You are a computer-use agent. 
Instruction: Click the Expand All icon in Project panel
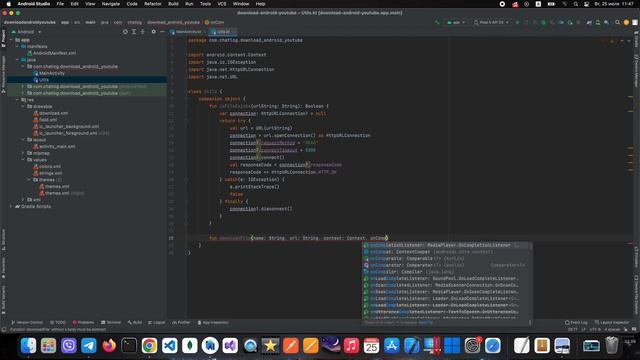(x=134, y=32)
